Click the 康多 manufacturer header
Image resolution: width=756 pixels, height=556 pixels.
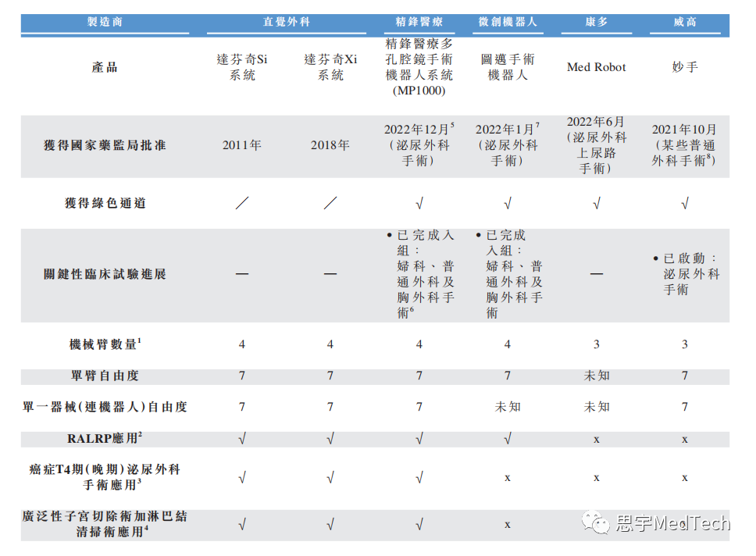click(597, 22)
